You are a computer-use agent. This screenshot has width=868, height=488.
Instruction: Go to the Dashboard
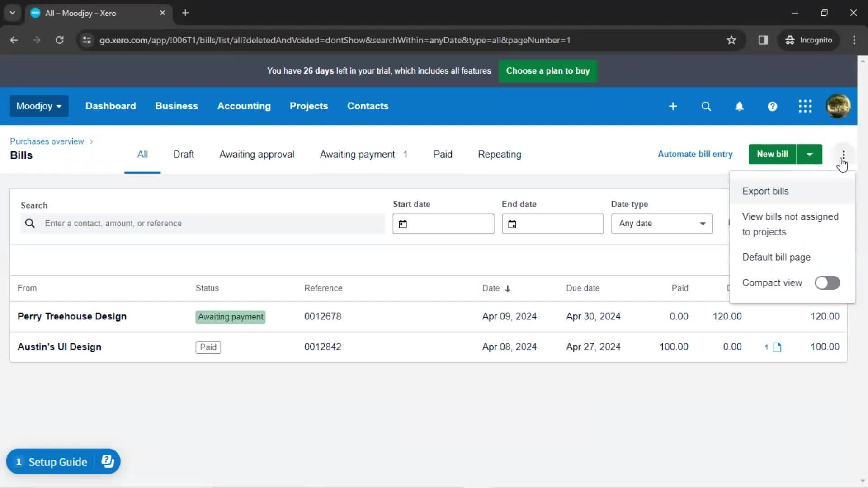[110, 106]
